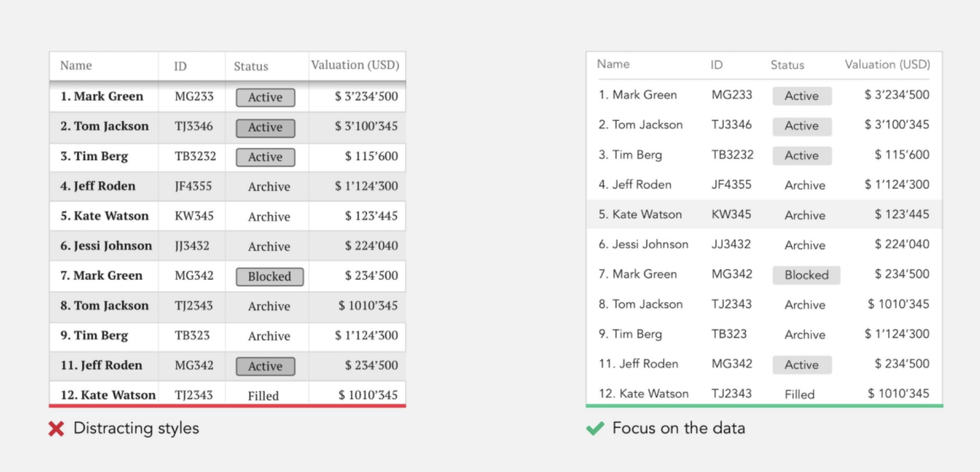
Task: Select the 4. Jeff Roden row in left table
Action: 227,186
